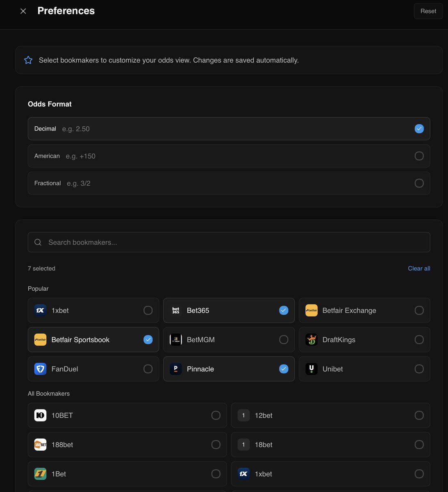
Task: Enable the FanDuel checkbox
Action: pyautogui.click(x=148, y=369)
